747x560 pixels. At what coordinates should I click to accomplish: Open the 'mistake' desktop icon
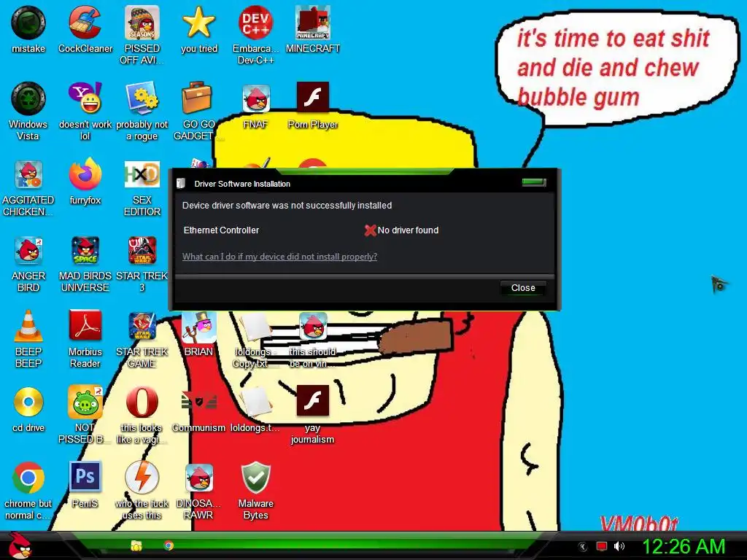[28, 23]
